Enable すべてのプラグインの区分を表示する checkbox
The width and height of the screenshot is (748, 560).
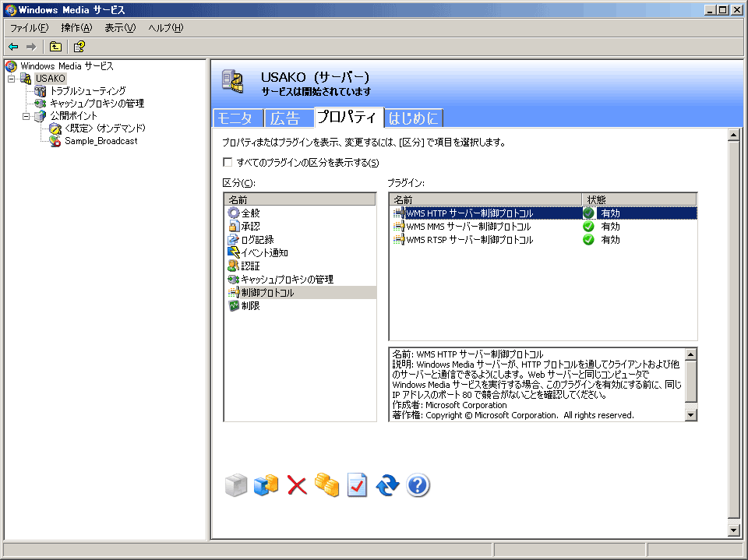(x=228, y=162)
